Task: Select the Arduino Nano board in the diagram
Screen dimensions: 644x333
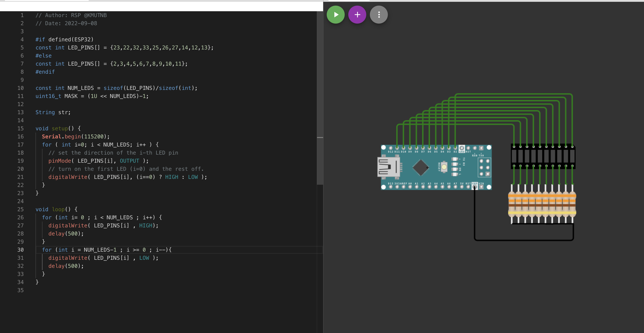Action: click(x=435, y=167)
